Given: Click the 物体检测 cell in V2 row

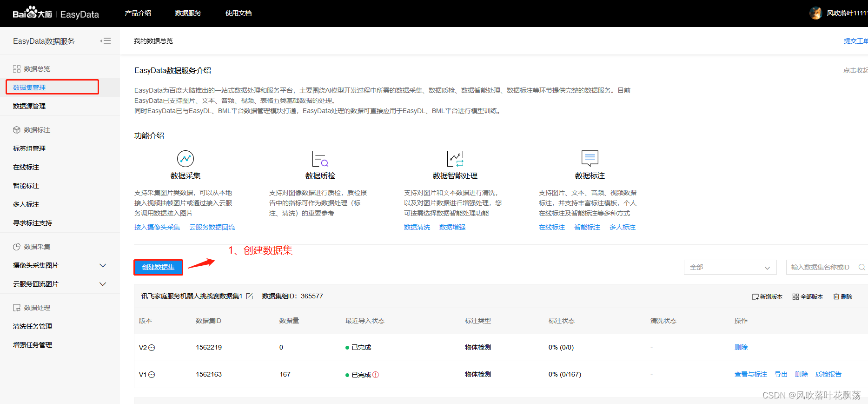Looking at the screenshot, I should (x=478, y=347).
